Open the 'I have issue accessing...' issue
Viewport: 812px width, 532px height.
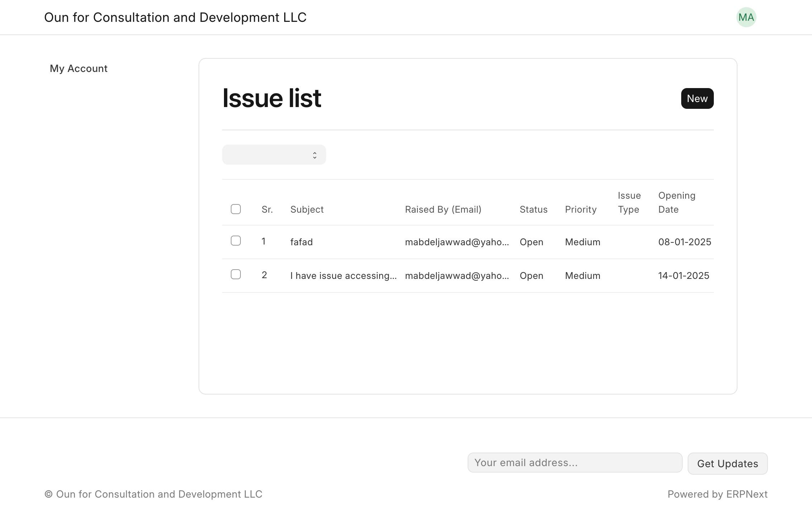coord(343,276)
